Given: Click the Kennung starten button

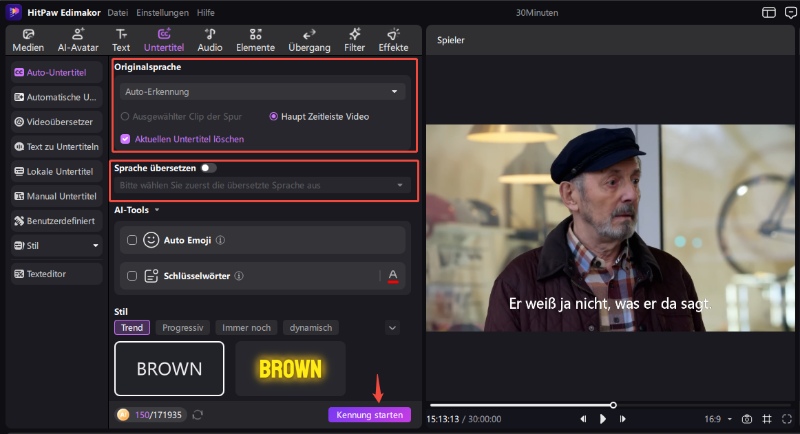Looking at the screenshot, I should (369, 414).
